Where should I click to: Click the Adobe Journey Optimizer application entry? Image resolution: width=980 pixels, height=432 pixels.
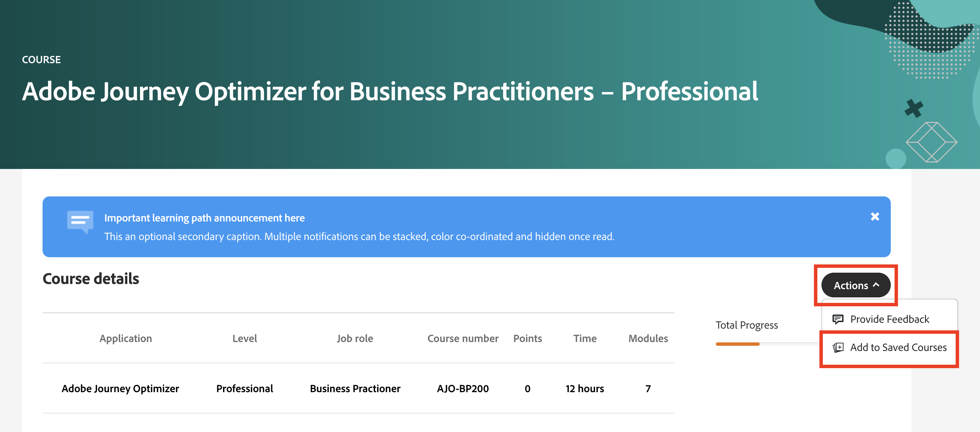pos(120,389)
